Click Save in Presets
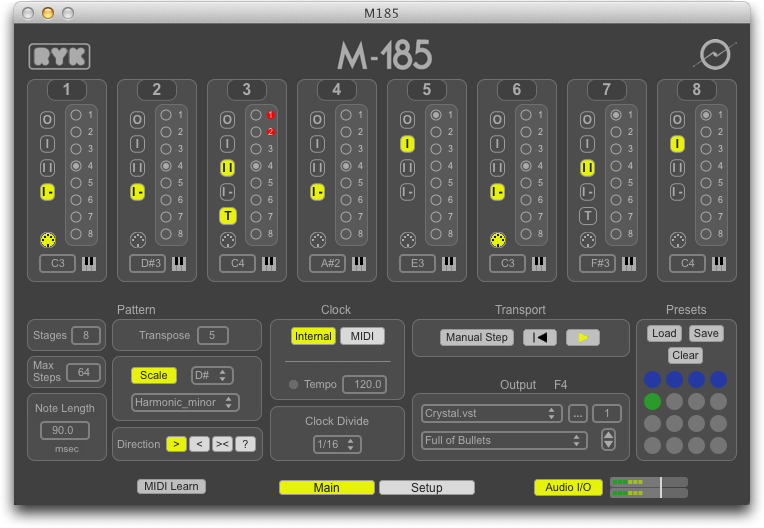The height and width of the screenshot is (528, 764). [x=706, y=333]
